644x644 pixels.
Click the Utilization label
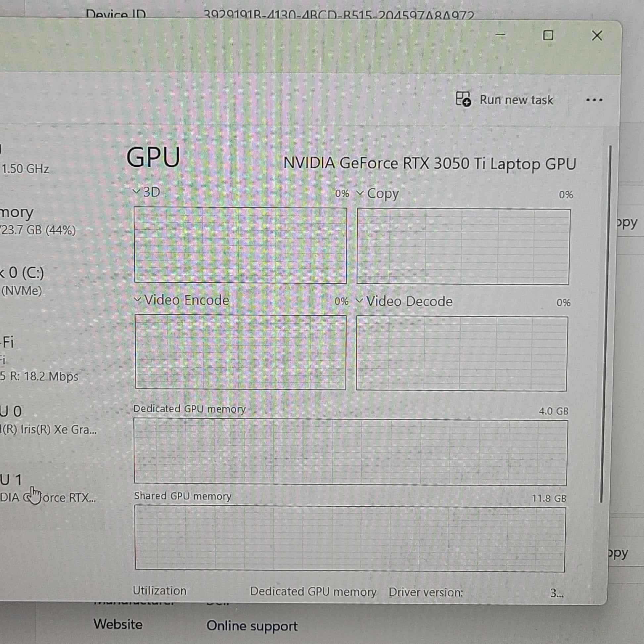click(x=160, y=590)
